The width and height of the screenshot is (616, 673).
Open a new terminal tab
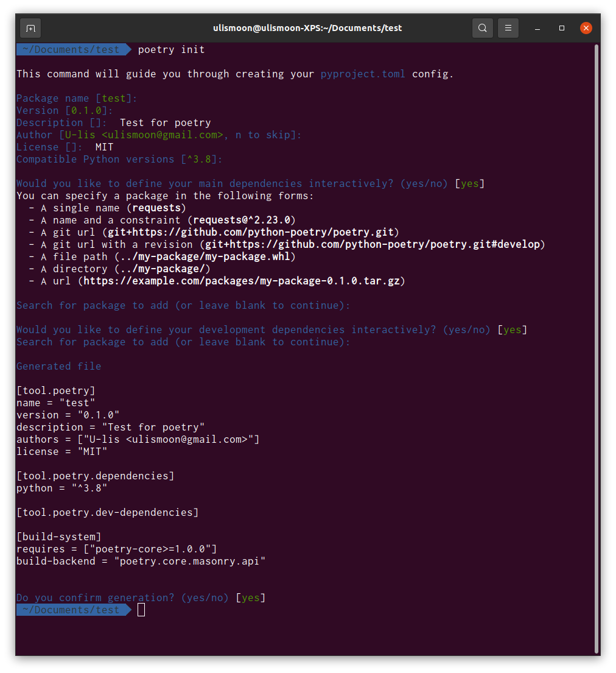[30, 29]
